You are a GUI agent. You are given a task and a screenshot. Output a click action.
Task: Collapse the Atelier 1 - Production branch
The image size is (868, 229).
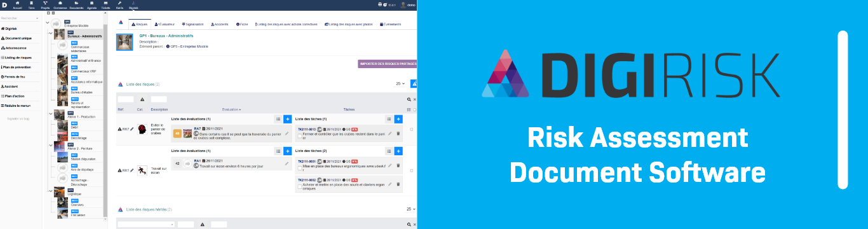51,114
